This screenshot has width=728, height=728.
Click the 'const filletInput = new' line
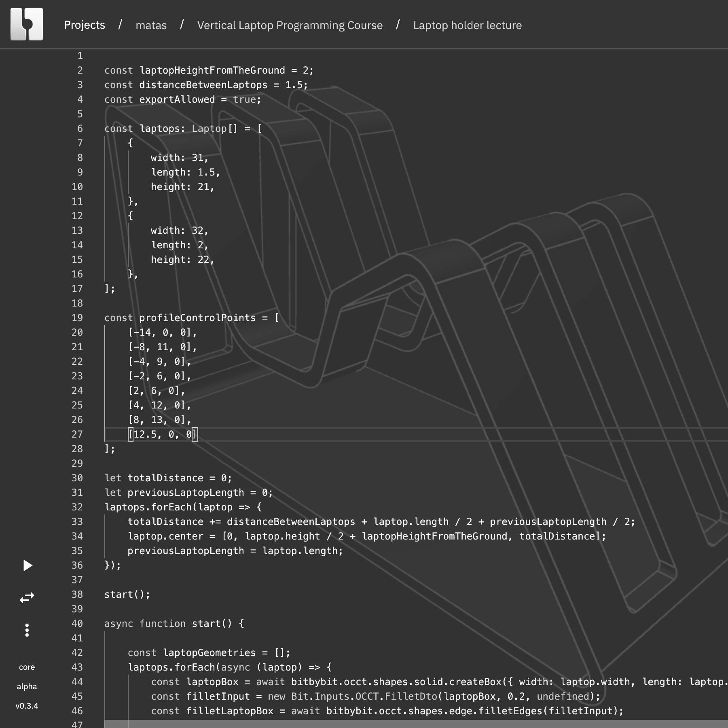(x=376, y=696)
